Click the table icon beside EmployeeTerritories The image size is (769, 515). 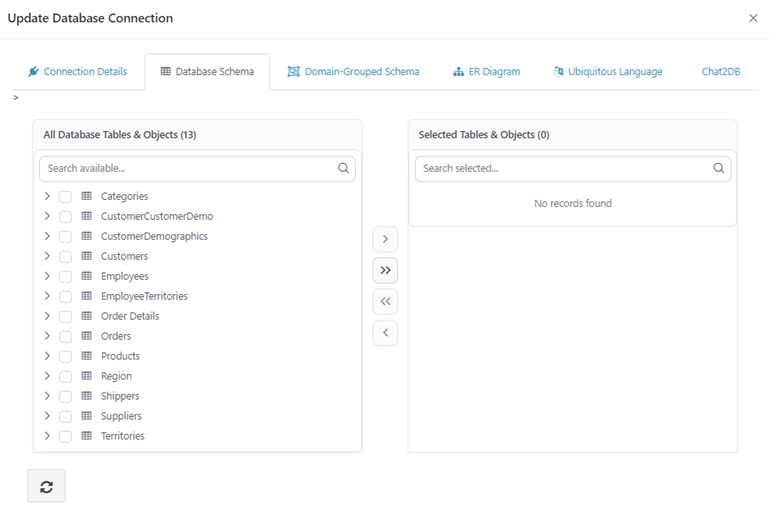87,296
